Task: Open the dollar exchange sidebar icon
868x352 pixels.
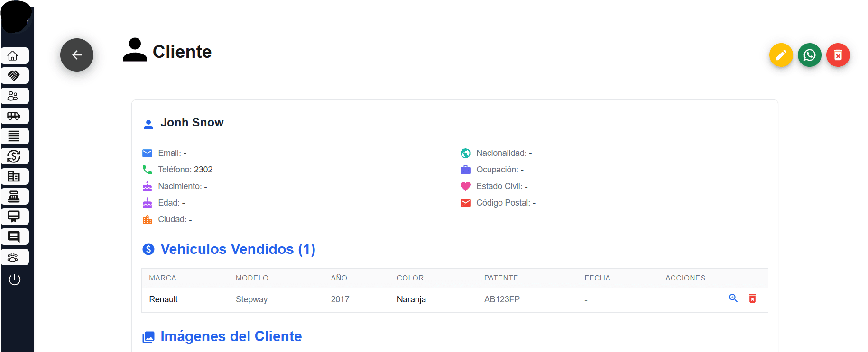Action: [15, 156]
